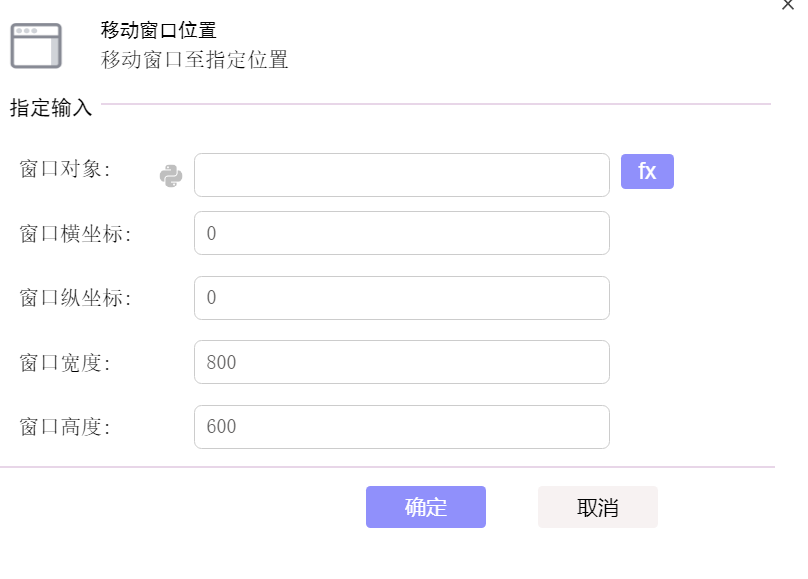This screenshot has width=808, height=579.
Task: Click the 移动窗口至指定位置 description text
Action: tap(194, 59)
